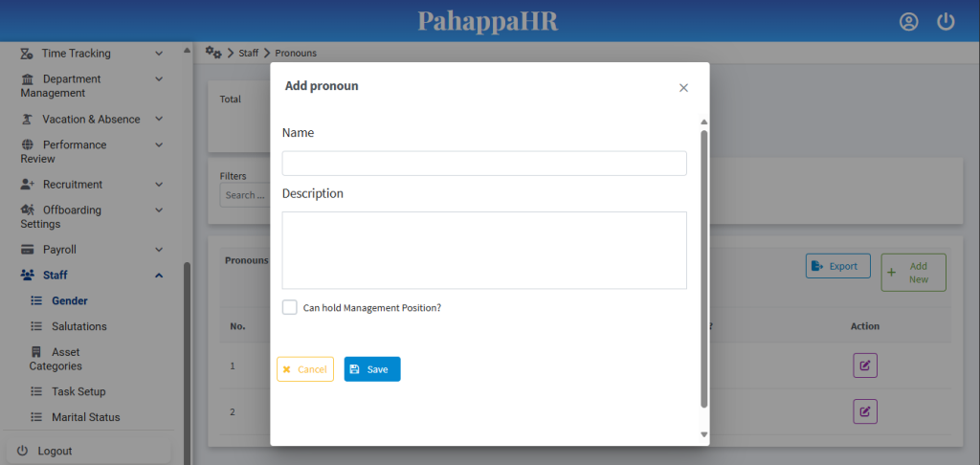Save the new pronoun

pyautogui.click(x=372, y=369)
